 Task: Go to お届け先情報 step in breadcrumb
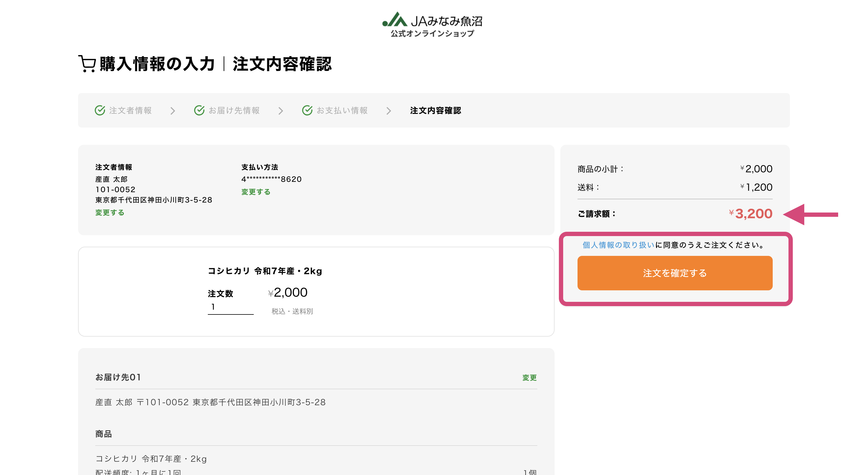point(234,111)
